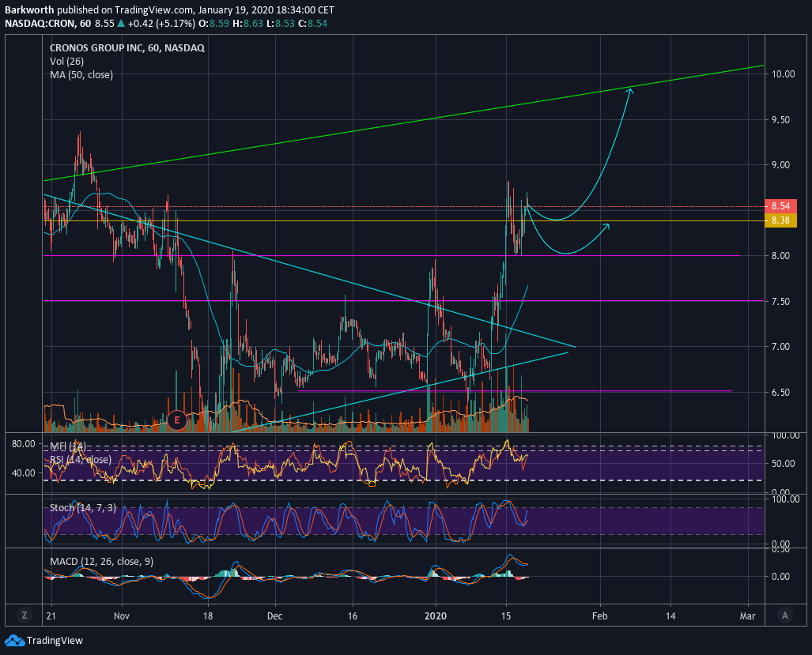Click the 10.00 price axis label
The image size is (812, 655).
tap(783, 74)
